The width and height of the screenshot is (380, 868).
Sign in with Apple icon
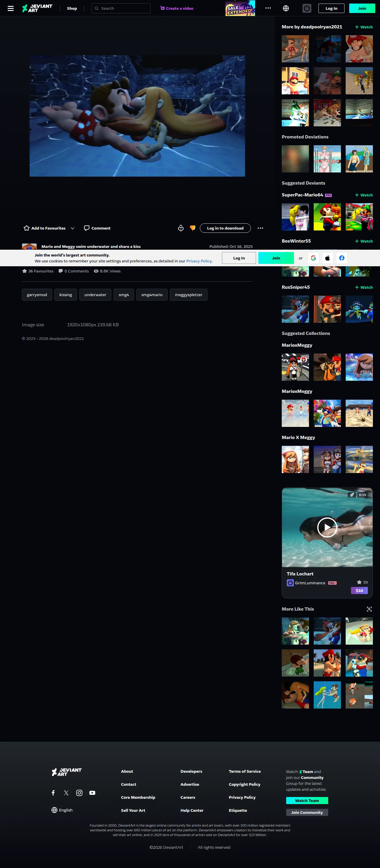coord(327,258)
